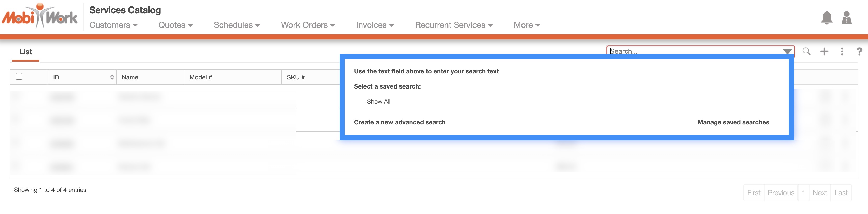Switch to the List tab
Image resolution: width=868 pixels, height=214 pixels.
[x=26, y=52]
